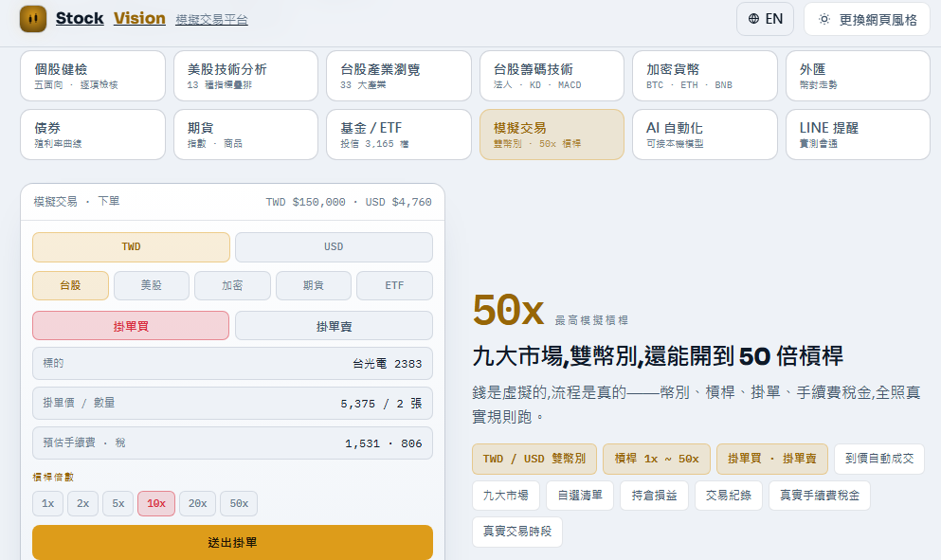
Task: Set leverage to 50x in 槓桿倍數
Action: pyautogui.click(x=239, y=503)
